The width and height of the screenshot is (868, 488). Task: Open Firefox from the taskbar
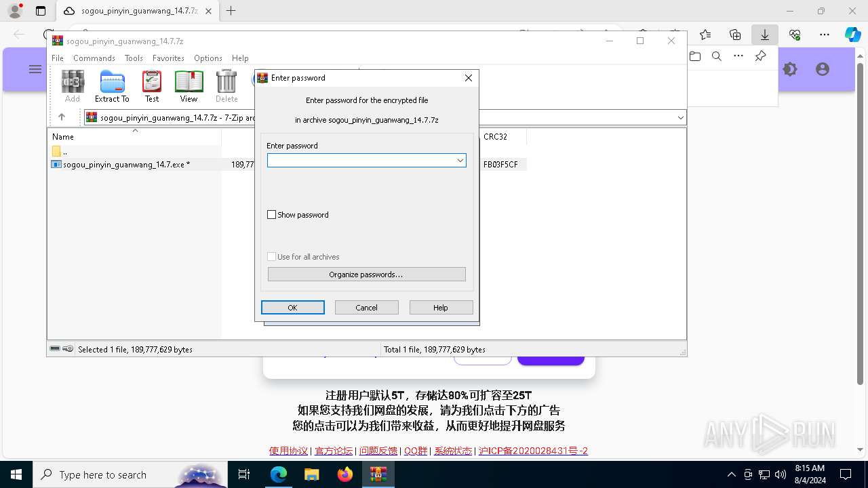click(x=345, y=474)
